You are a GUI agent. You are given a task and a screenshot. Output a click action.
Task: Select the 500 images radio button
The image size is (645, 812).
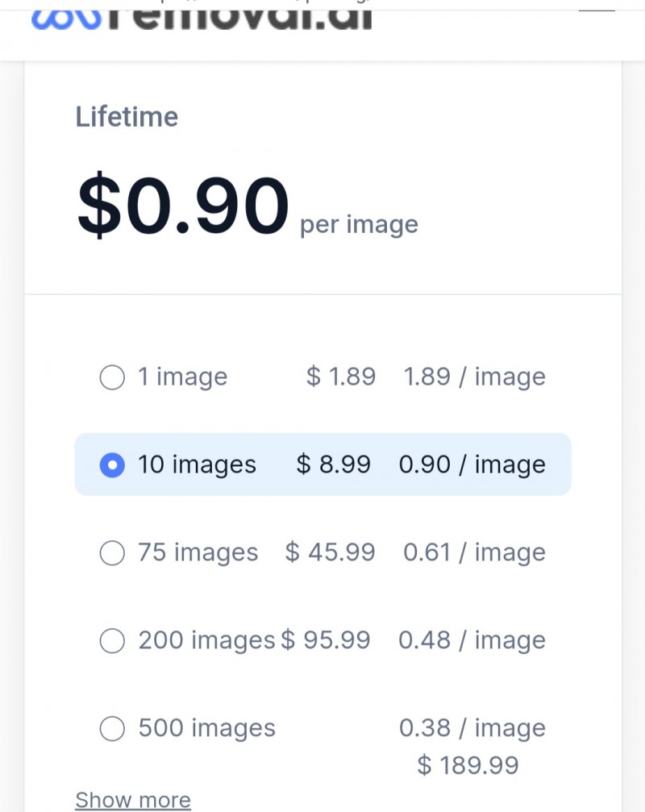coord(112,729)
